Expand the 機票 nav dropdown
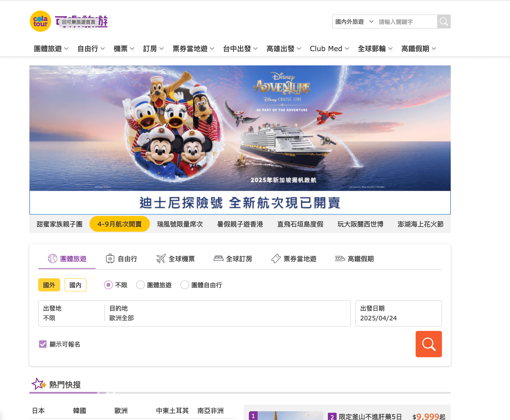Viewport: 510px width, 420px height. pyautogui.click(x=124, y=49)
